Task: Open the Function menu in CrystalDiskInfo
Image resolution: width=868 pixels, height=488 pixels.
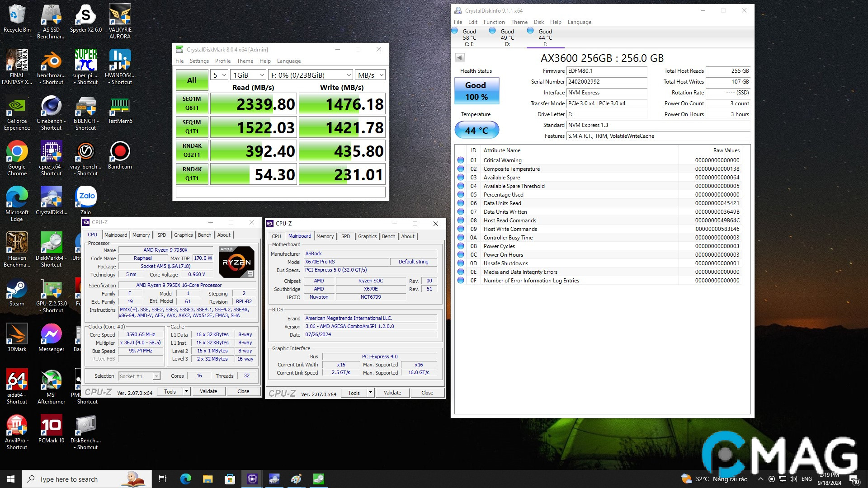Action: 494,22
